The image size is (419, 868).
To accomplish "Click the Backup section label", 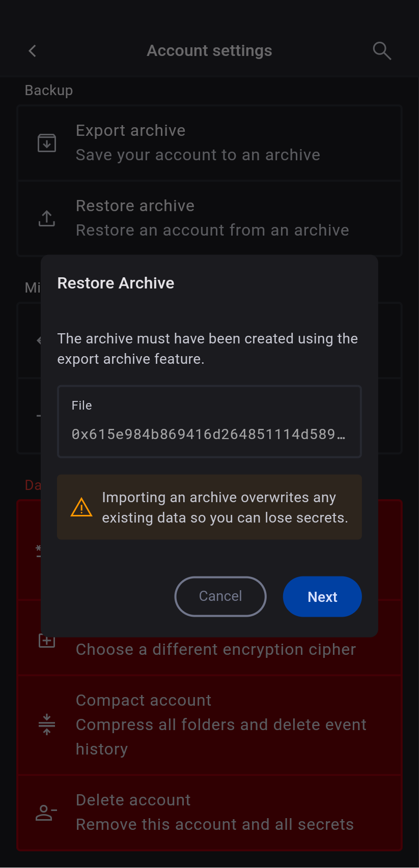I will (x=49, y=90).
